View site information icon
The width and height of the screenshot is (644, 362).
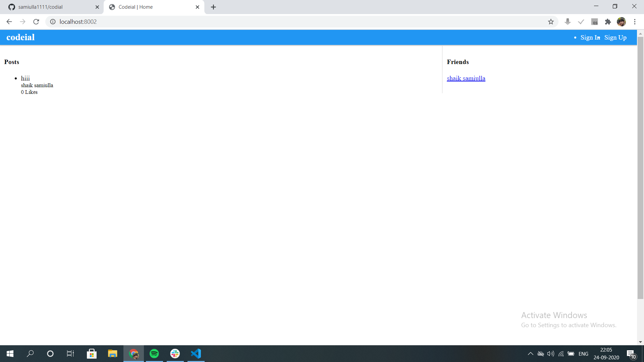click(53, 22)
